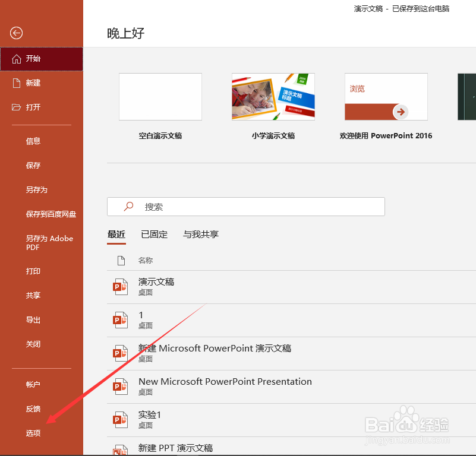Click the open folder icon beside 打开
The image size is (476, 456).
click(16, 107)
